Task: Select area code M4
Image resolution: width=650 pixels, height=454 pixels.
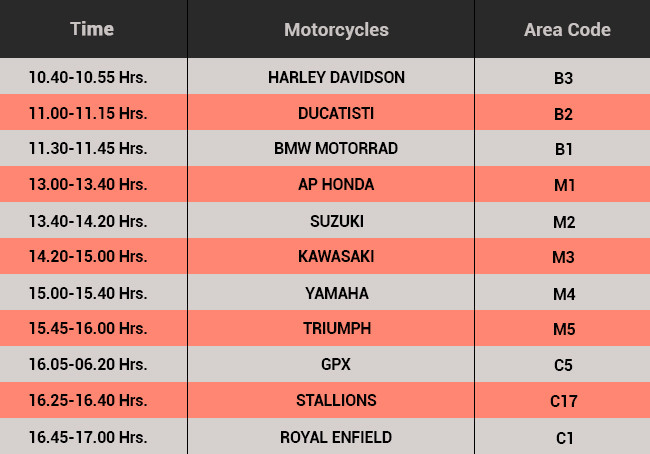Action: pyautogui.click(x=563, y=294)
